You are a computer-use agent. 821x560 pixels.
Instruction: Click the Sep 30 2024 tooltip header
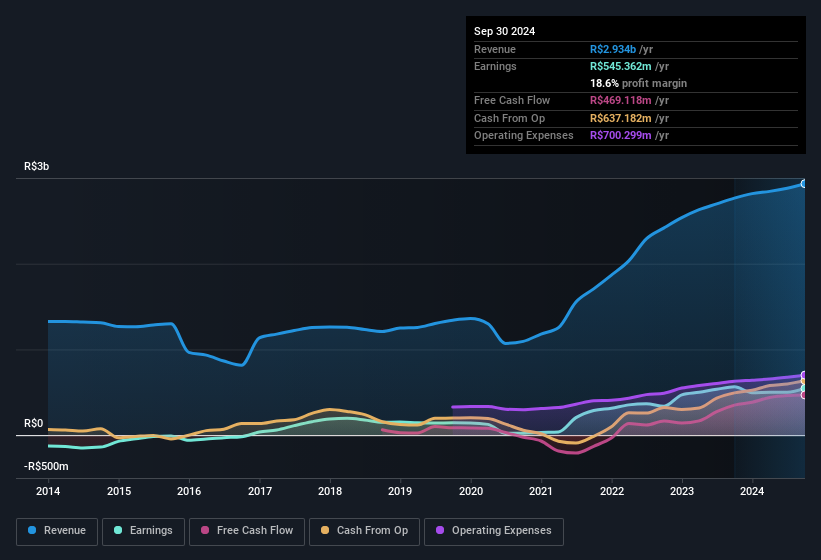point(505,31)
